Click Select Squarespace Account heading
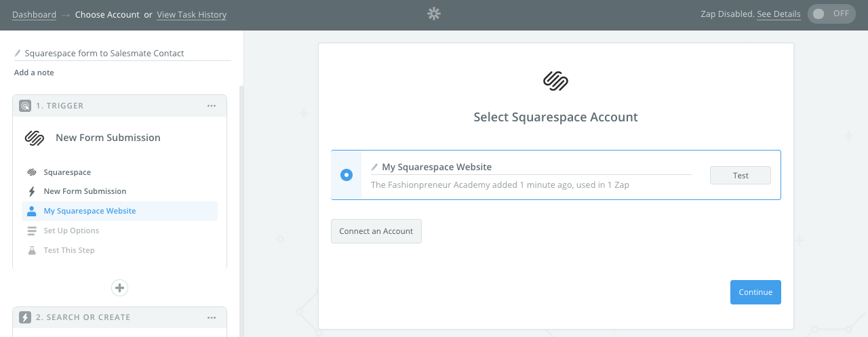The width and height of the screenshot is (868, 337). click(x=555, y=117)
